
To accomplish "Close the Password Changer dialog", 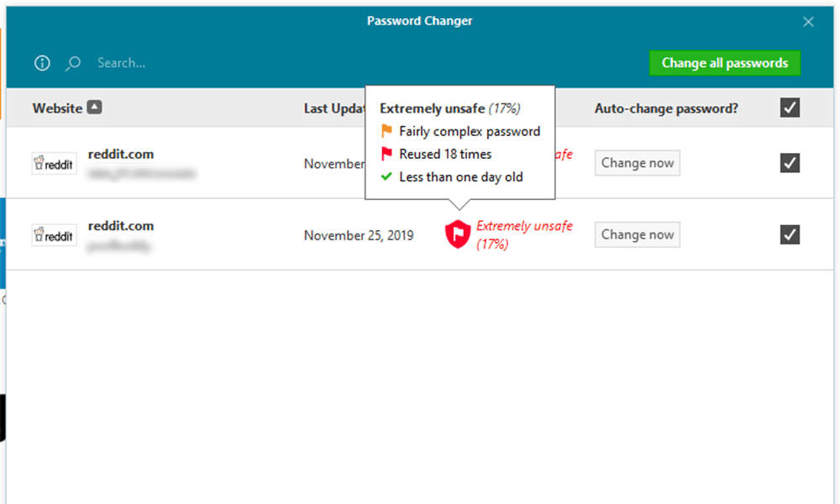I will coord(808,22).
